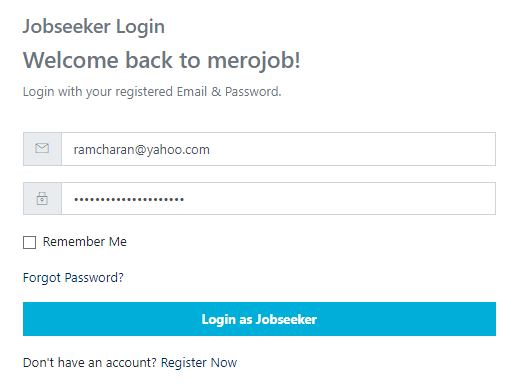Click the envelope icon beside the email field

[x=42, y=148]
